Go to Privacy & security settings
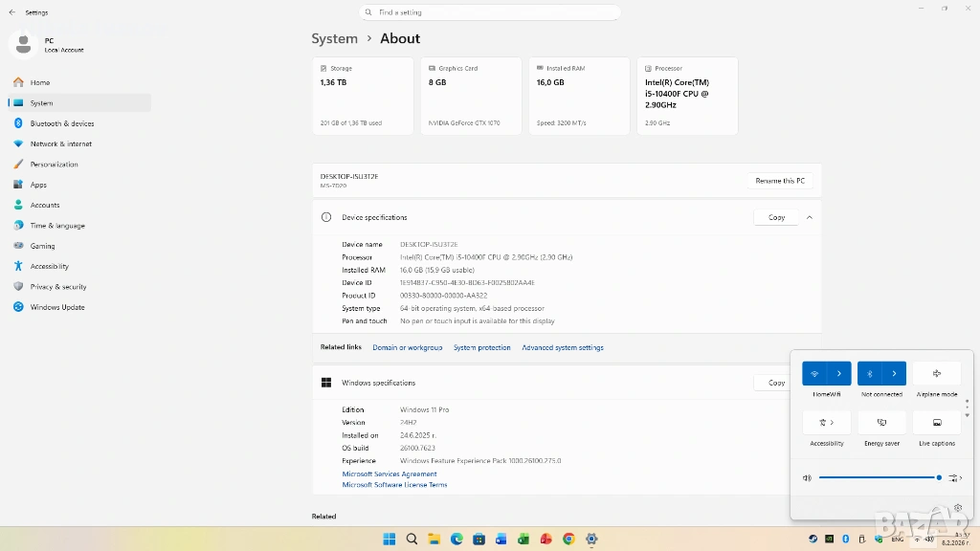 pos(57,287)
